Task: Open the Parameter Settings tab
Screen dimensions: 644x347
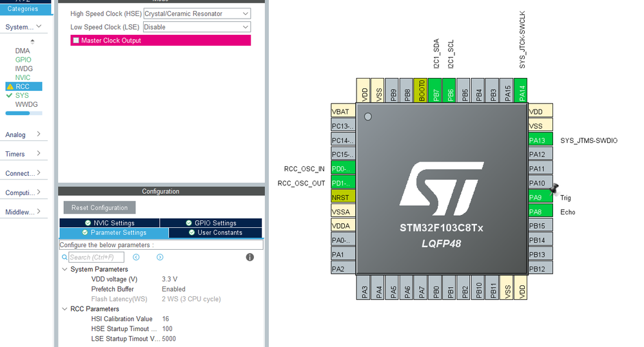Action: 114,232
